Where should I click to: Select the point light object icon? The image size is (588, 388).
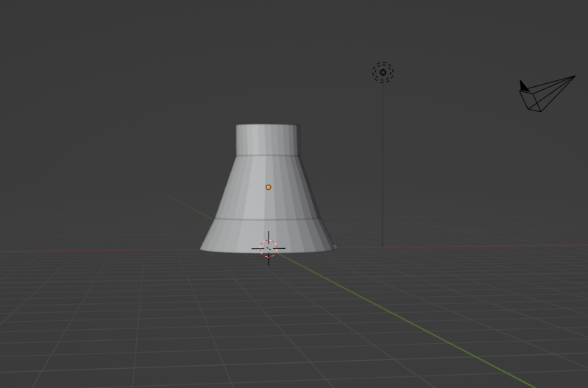click(383, 72)
